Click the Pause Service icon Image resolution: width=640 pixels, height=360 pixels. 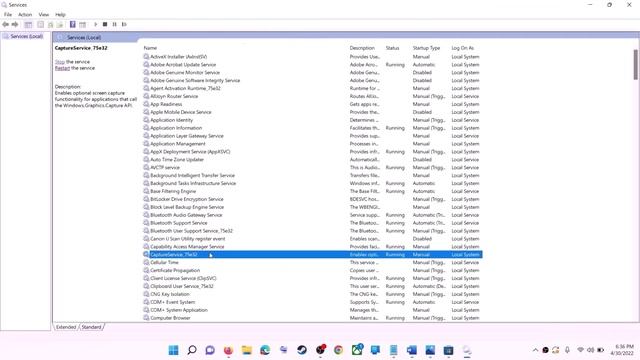pyautogui.click(x=115, y=24)
